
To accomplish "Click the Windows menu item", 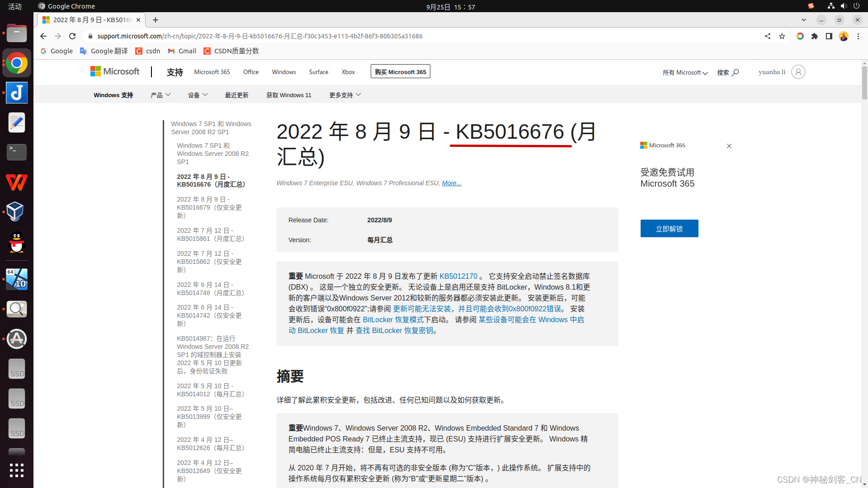I will coord(284,72).
